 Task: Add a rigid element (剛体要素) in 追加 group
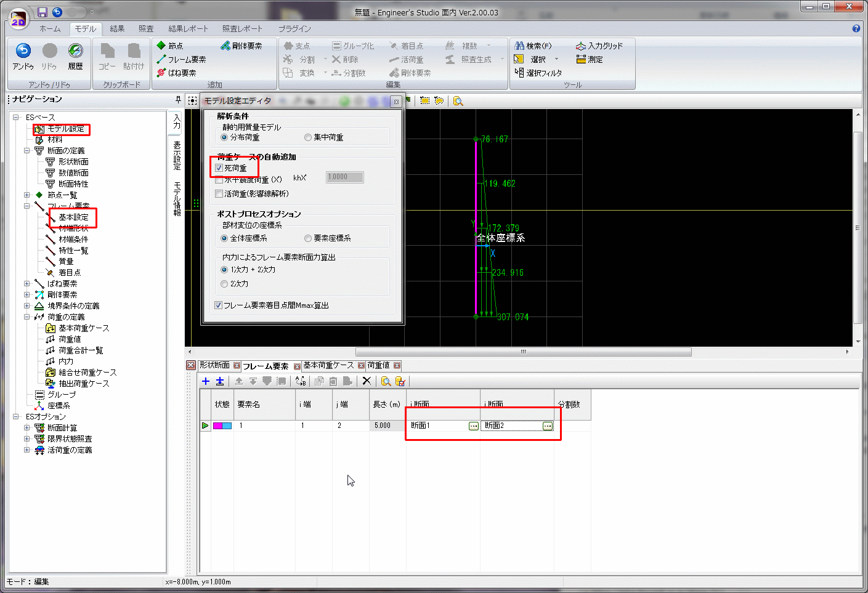pyautogui.click(x=241, y=46)
